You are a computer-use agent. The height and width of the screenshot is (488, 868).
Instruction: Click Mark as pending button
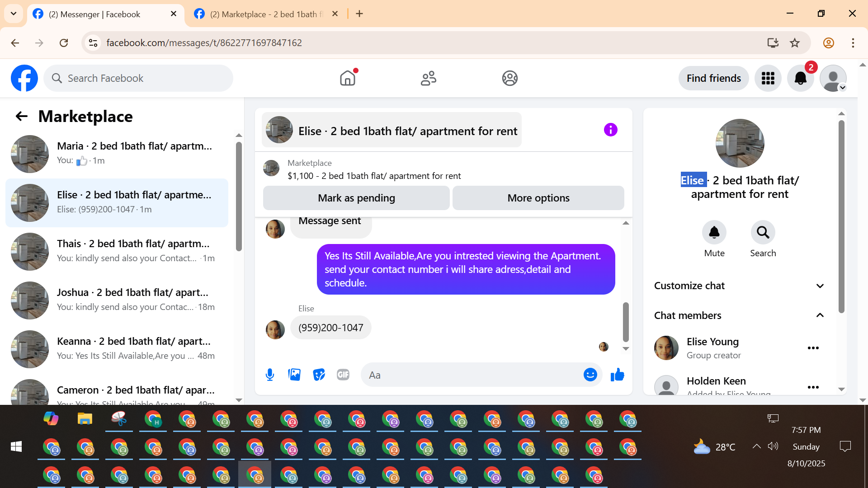(x=356, y=198)
